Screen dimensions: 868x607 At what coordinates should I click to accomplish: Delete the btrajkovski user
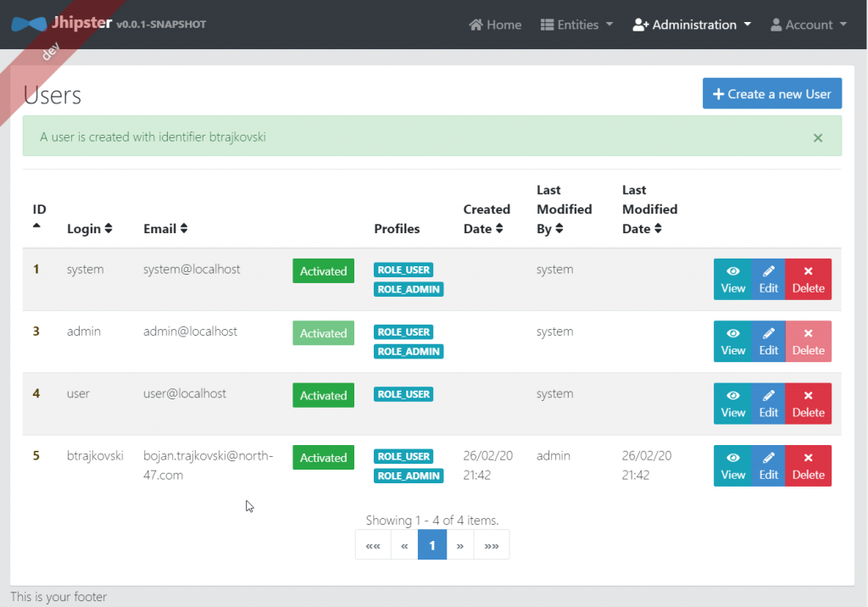[808, 465]
